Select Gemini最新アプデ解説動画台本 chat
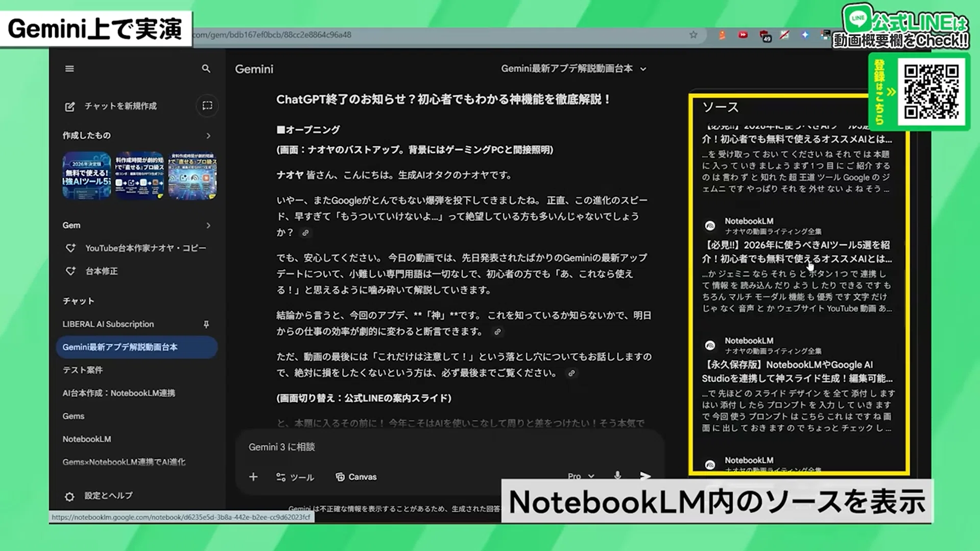 [x=136, y=347]
